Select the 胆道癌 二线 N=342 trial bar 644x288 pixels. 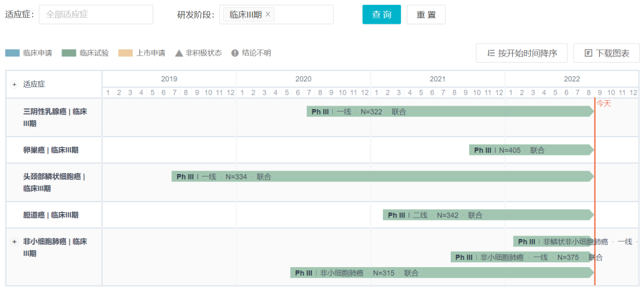click(486, 215)
